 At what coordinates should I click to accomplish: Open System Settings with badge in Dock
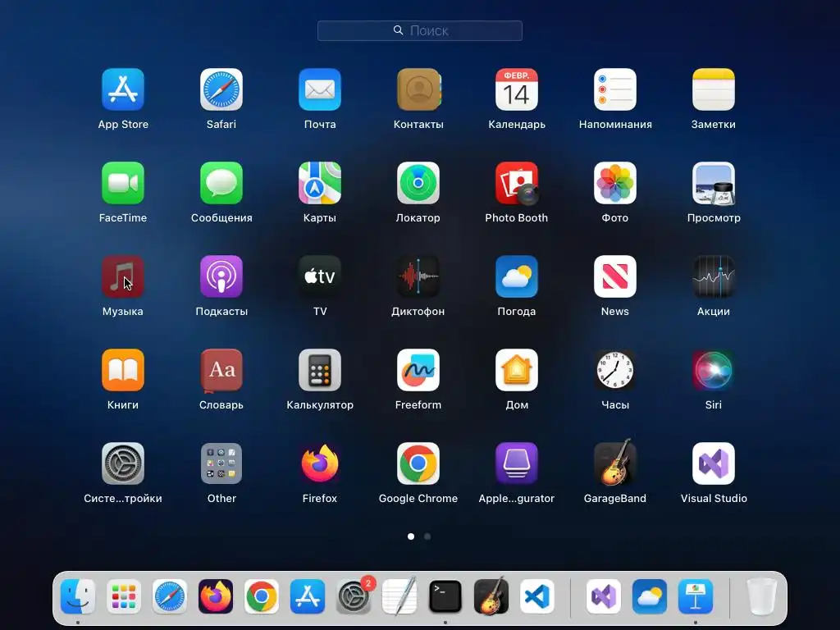[x=354, y=596]
